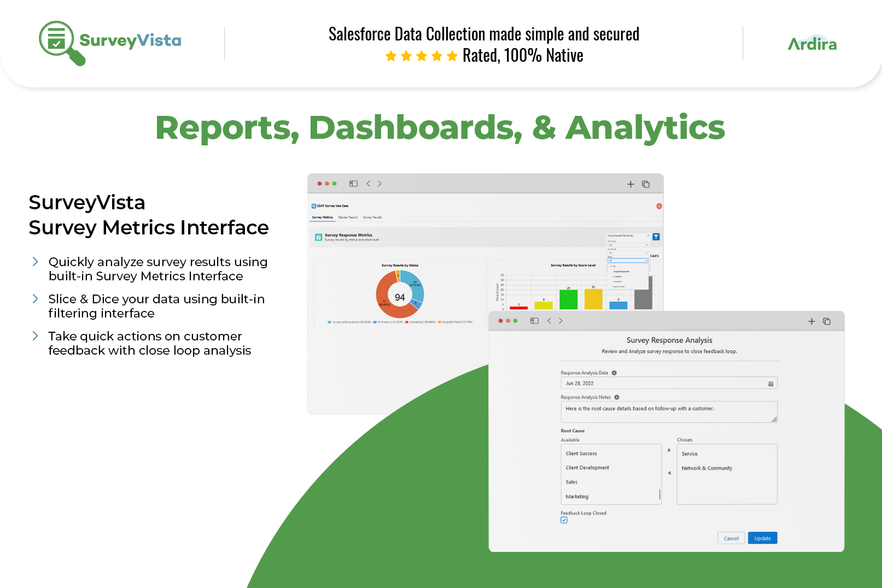Click the Ardira logo
This screenshot has width=882, height=588.
pos(813,44)
